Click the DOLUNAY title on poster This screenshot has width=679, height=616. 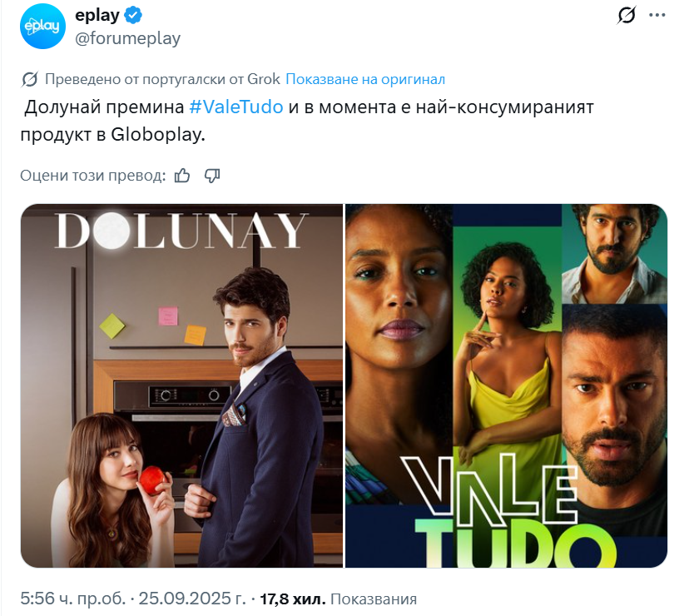181,231
